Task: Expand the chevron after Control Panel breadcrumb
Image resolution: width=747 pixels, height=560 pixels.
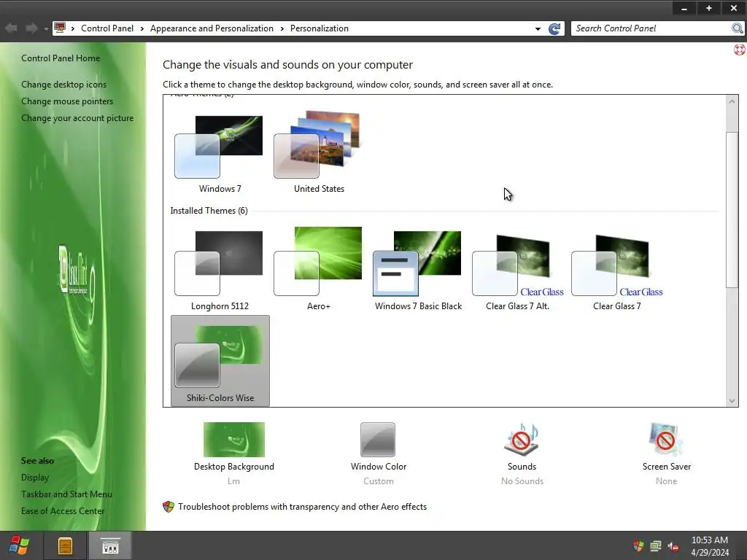Action: (142, 28)
